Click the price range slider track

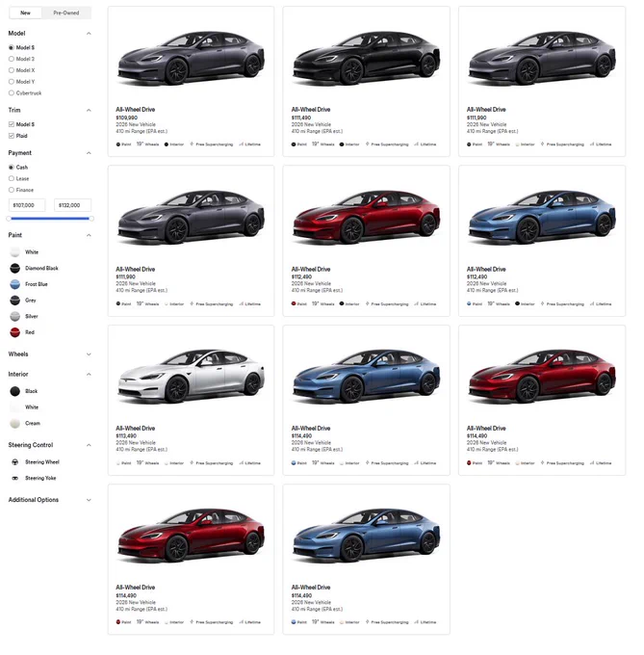[x=50, y=219]
